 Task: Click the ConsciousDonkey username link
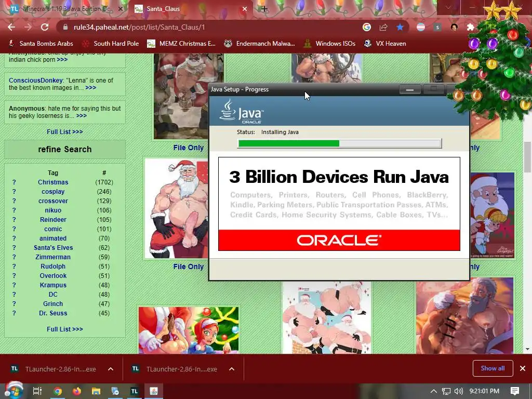click(36, 81)
